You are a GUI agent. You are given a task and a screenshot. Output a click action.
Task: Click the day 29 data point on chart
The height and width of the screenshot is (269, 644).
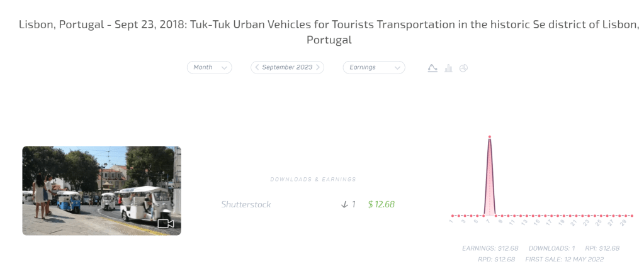coord(624,215)
